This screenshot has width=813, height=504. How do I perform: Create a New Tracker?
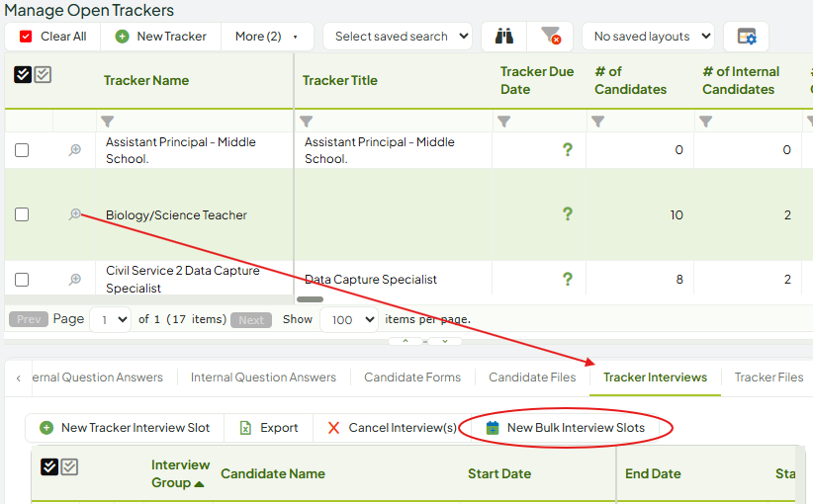(161, 37)
